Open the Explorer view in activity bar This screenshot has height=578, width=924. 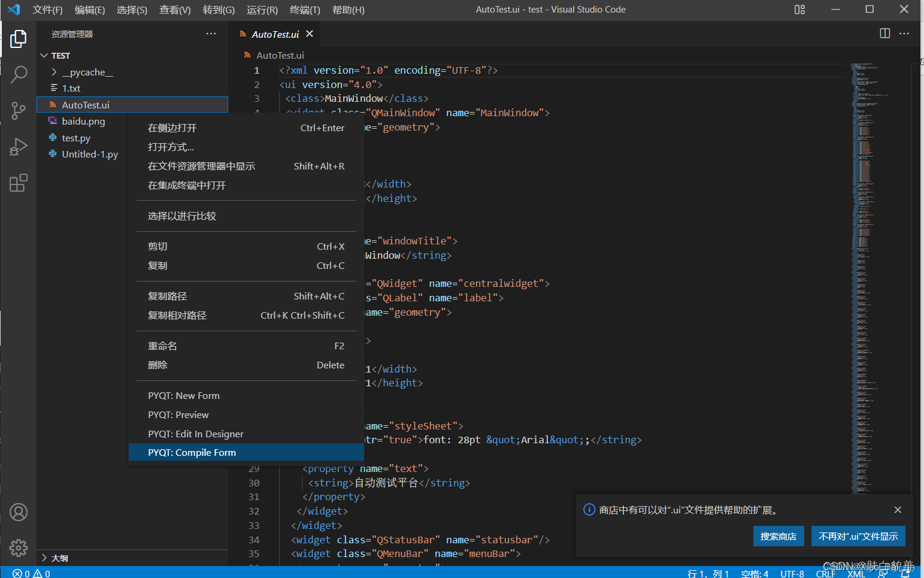[x=19, y=39]
